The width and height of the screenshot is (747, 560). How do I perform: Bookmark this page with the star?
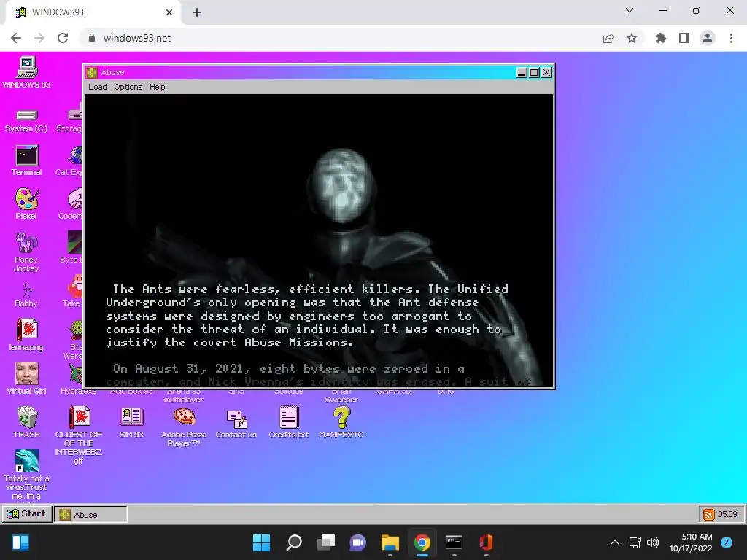pyautogui.click(x=632, y=38)
